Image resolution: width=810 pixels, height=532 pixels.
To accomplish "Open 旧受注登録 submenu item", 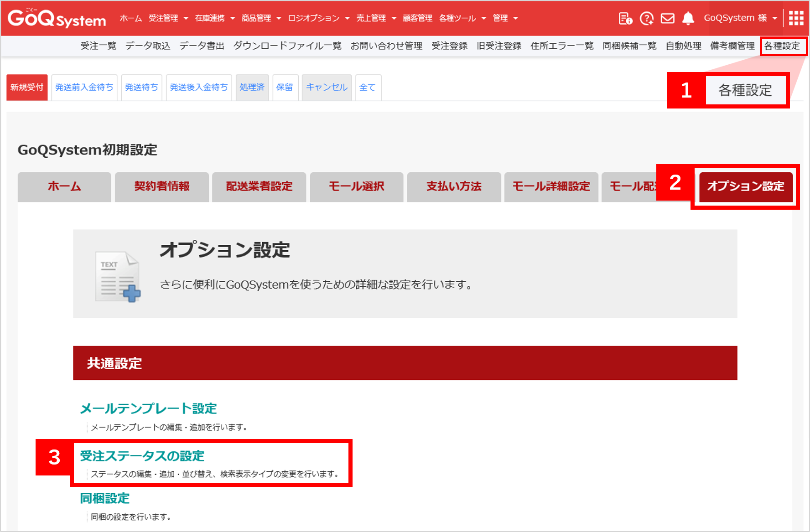I will 499,46.
